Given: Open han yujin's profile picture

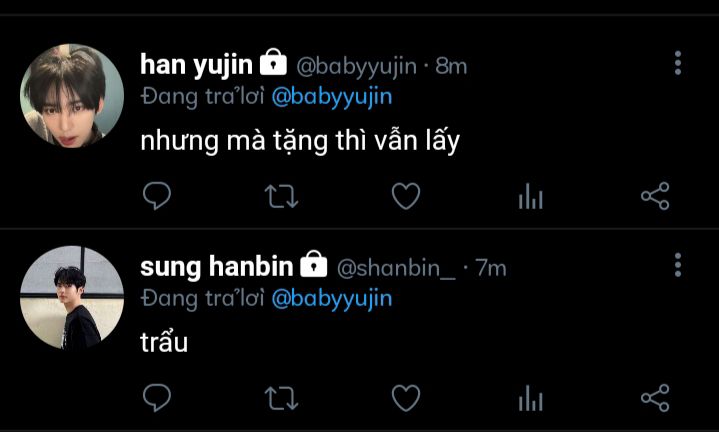Looking at the screenshot, I should click(x=72, y=95).
